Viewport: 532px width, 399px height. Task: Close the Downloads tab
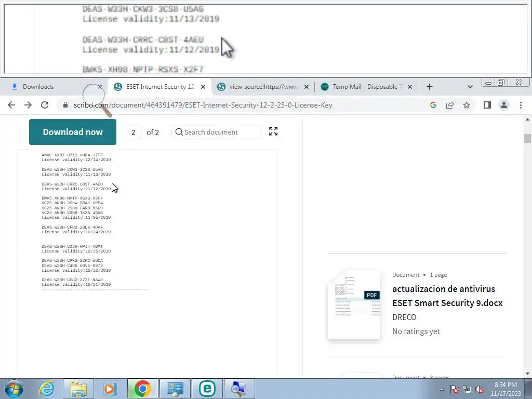coord(100,87)
